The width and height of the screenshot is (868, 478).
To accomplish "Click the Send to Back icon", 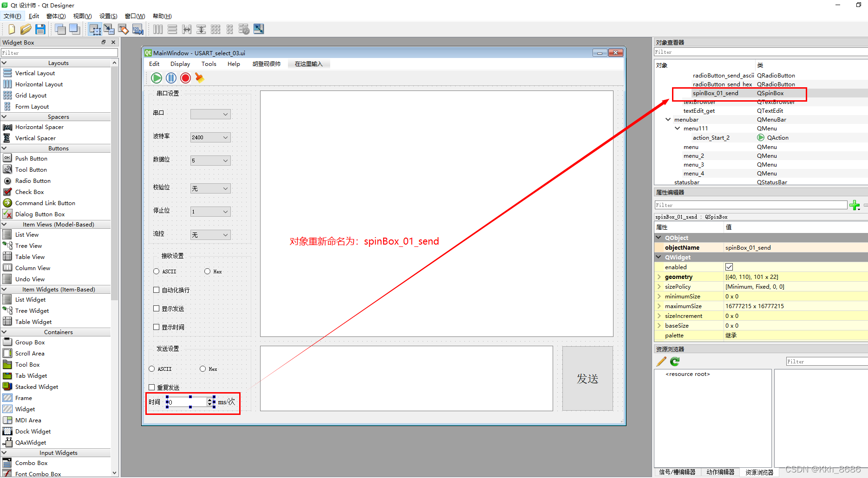I will (60, 29).
